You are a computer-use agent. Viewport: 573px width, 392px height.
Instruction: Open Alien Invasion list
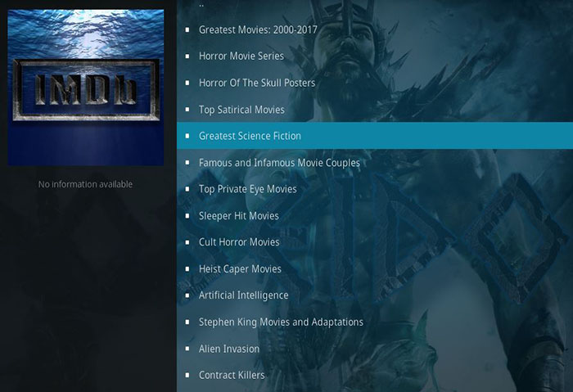pos(375,349)
